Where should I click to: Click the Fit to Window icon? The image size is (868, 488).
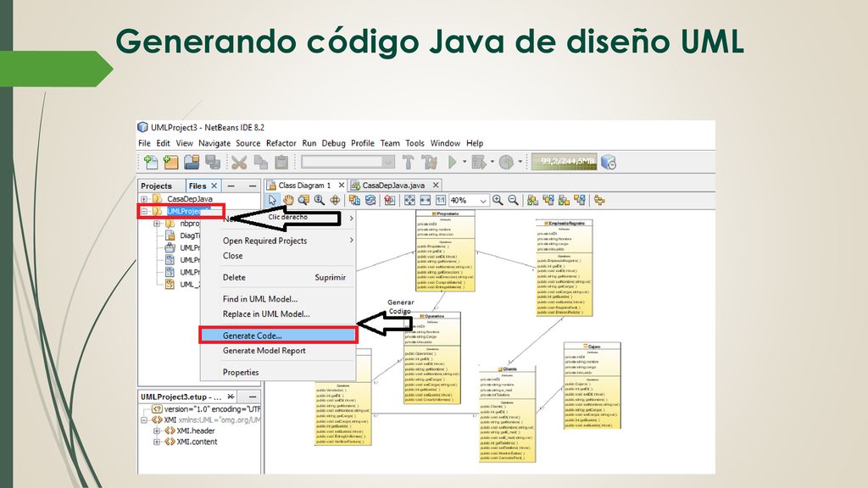(x=409, y=200)
